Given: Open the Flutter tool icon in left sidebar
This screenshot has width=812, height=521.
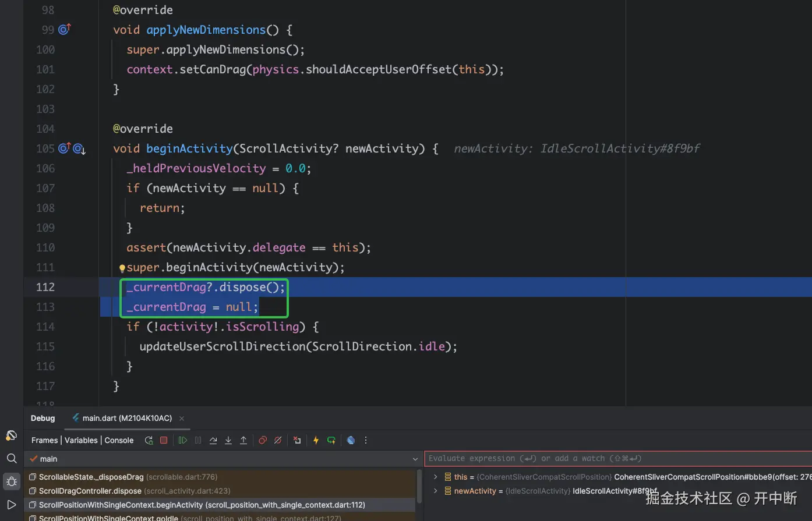Looking at the screenshot, I should (x=11, y=435).
